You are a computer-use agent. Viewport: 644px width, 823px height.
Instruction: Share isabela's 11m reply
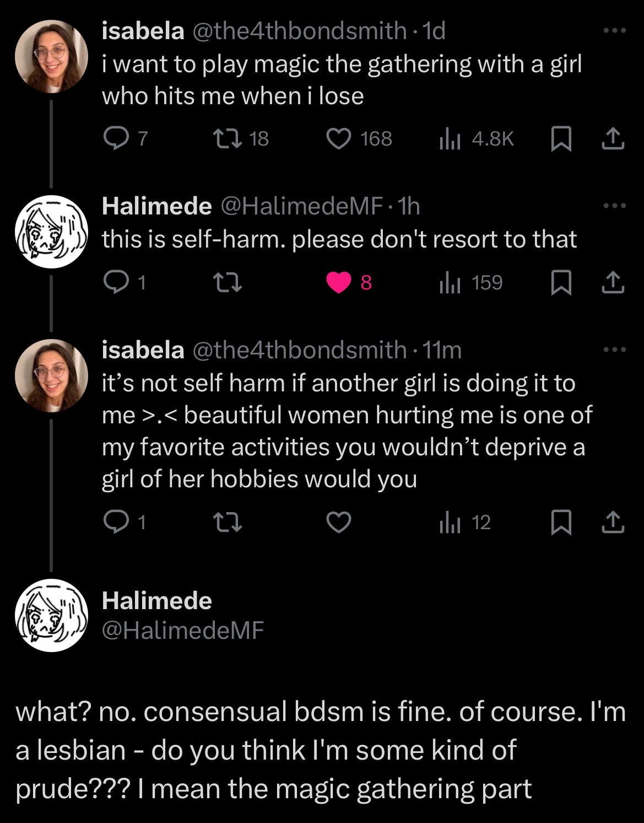pos(613,522)
